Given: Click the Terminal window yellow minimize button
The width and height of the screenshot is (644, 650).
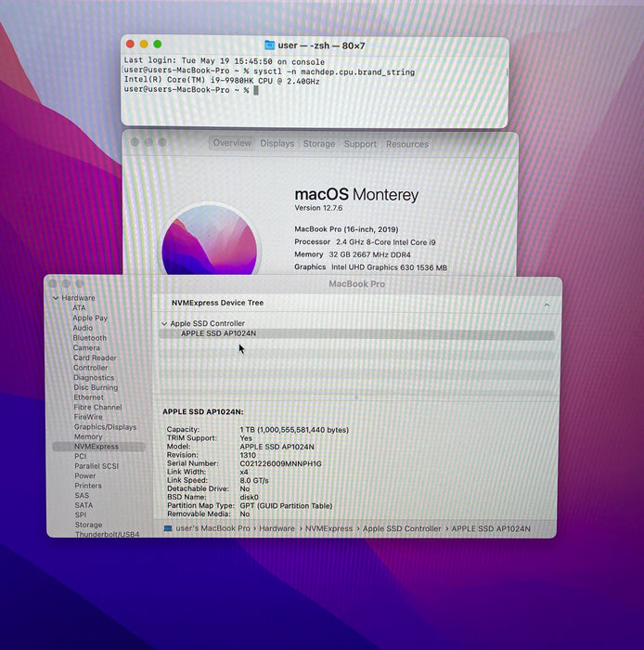Looking at the screenshot, I should (144, 44).
